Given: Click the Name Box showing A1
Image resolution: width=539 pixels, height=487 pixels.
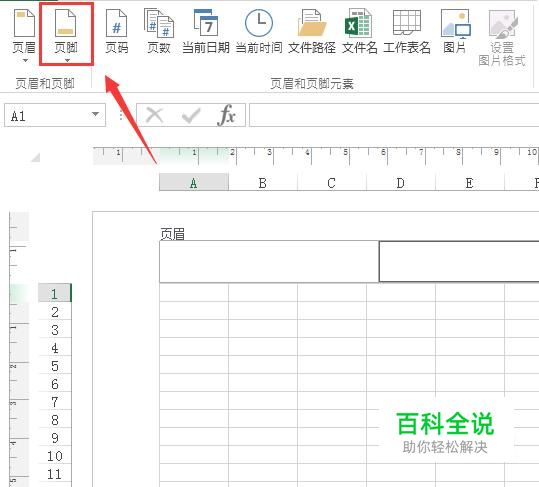Looking at the screenshot, I should (x=55, y=115).
